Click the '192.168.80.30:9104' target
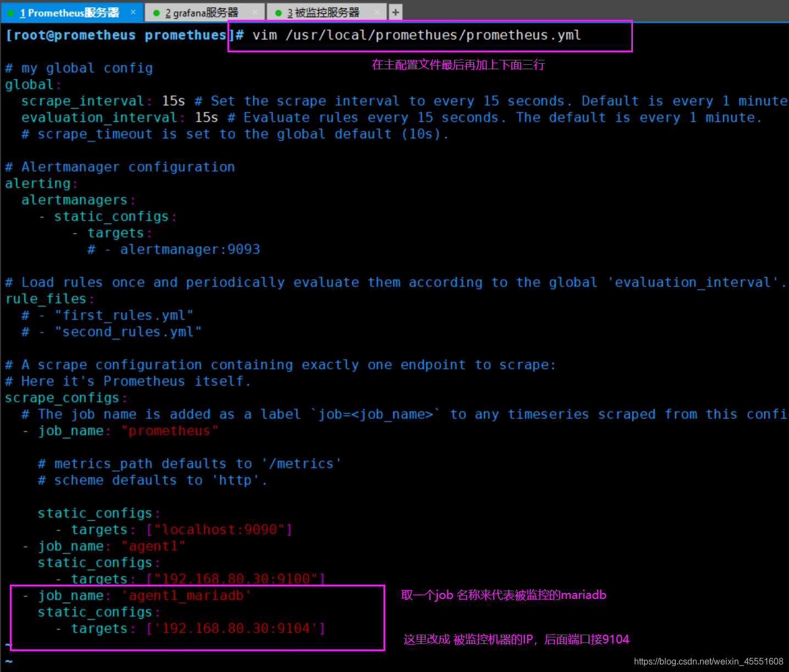 click(x=236, y=629)
